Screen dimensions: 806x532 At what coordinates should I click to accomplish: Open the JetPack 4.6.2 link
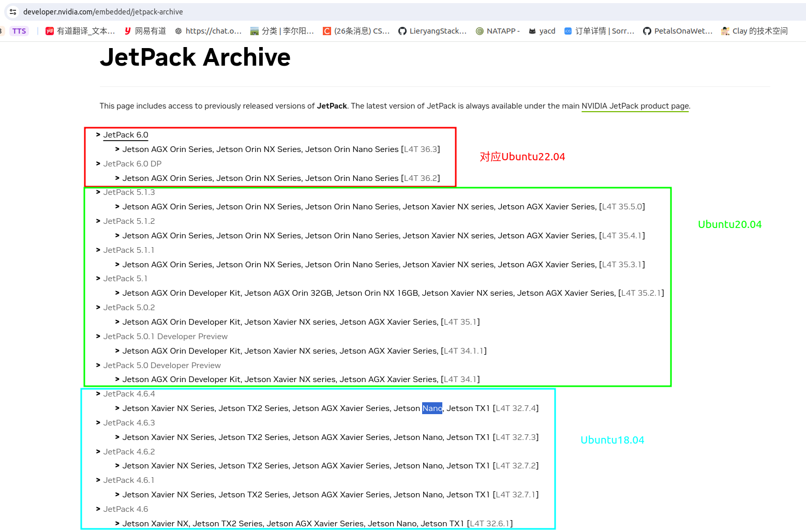coord(129,452)
